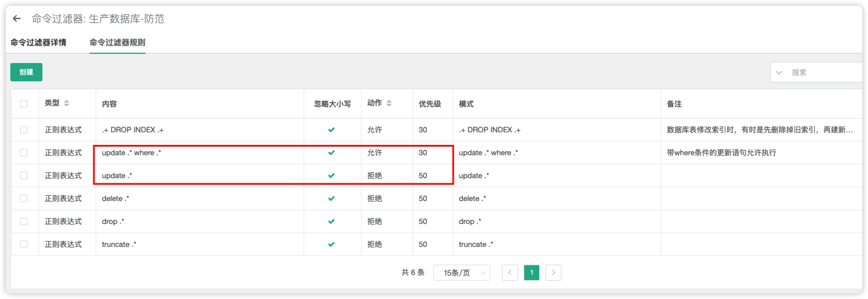Click the back arrow to return
The width and height of the screenshot is (868, 299).
[16, 19]
